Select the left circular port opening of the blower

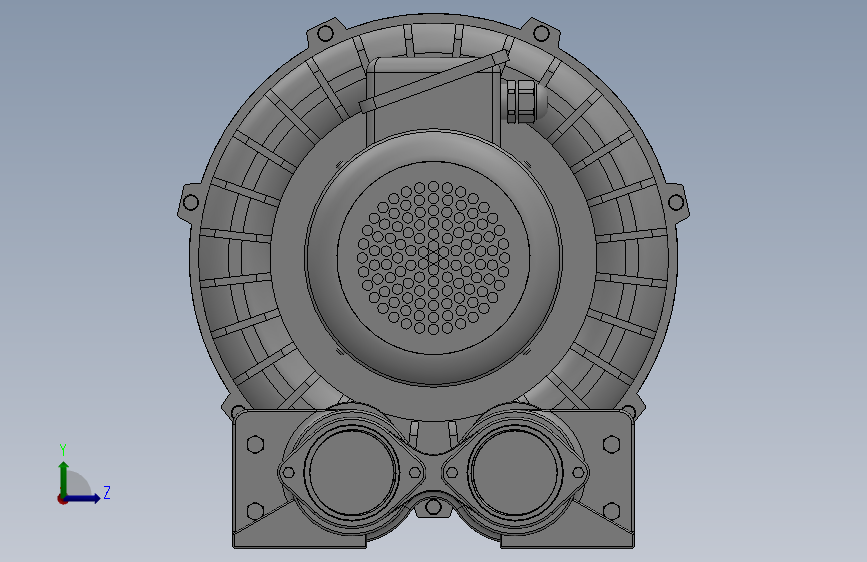click(x=352, y=473)
